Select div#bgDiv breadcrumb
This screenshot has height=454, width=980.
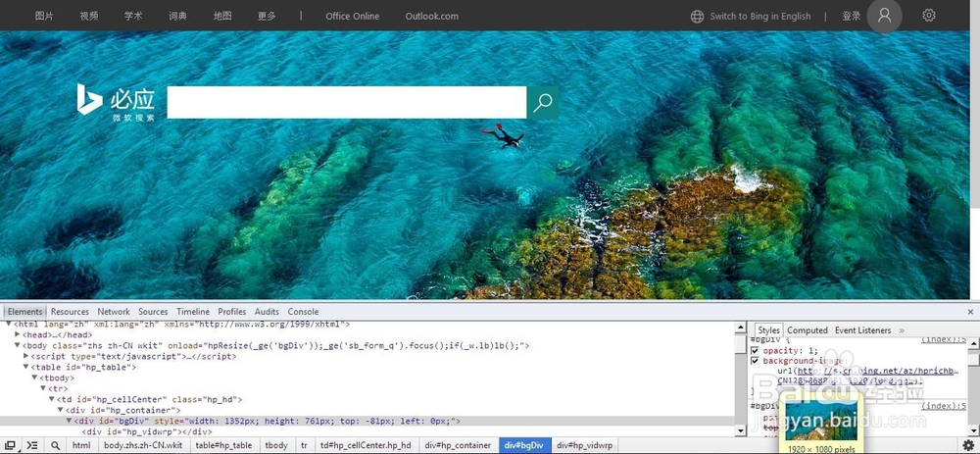pos(525,445)
